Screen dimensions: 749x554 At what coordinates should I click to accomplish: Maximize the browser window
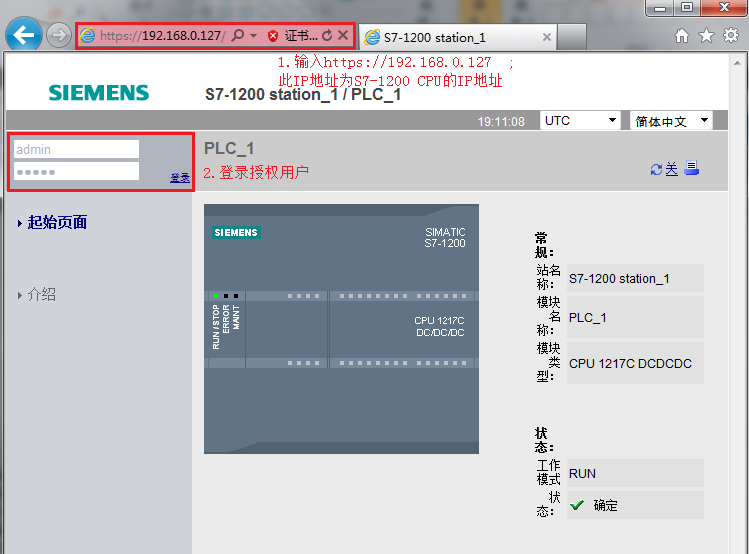pyautogui.click(x=687, y=7)
